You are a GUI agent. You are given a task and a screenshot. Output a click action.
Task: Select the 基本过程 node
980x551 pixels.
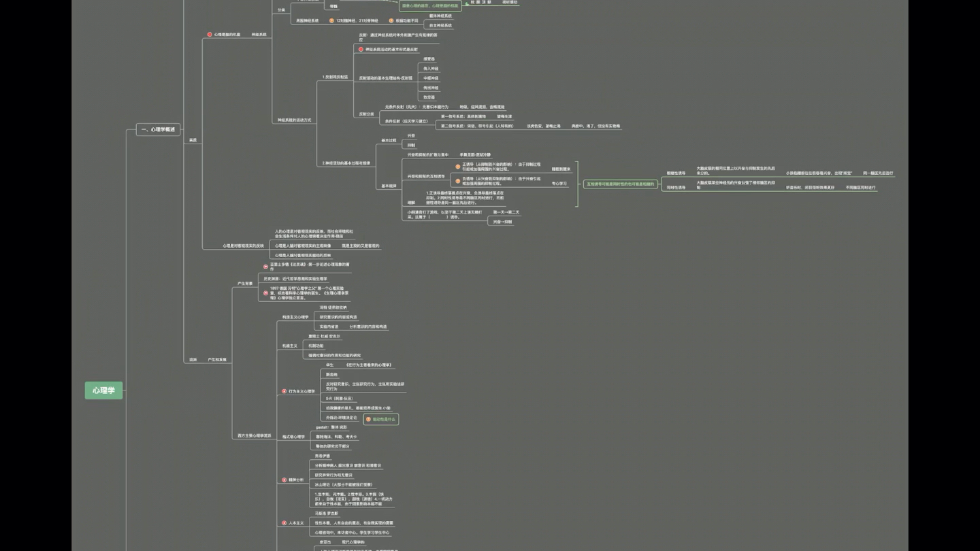click(x=389, y=140)
